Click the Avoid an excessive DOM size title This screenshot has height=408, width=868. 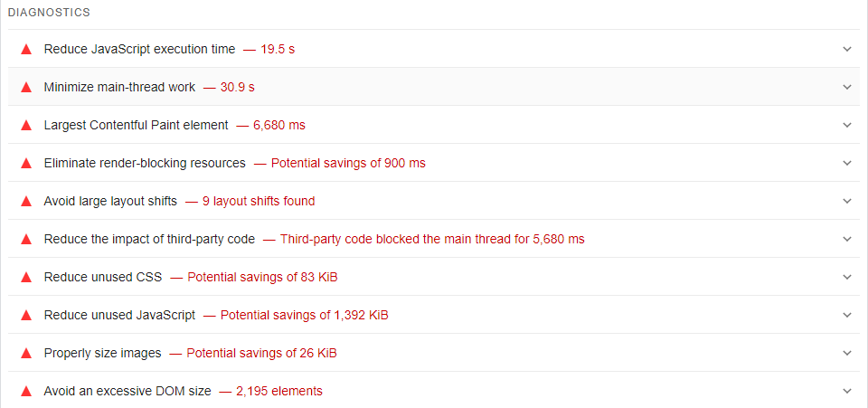127,391
